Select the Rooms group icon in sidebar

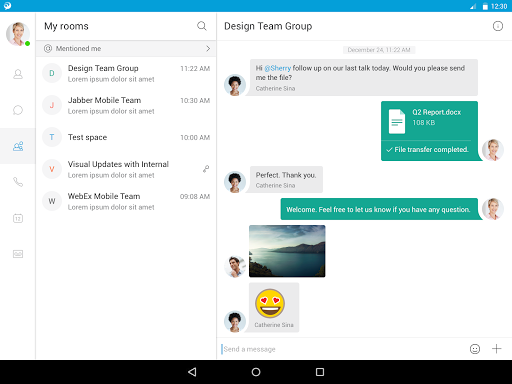[x=18, y=146]
